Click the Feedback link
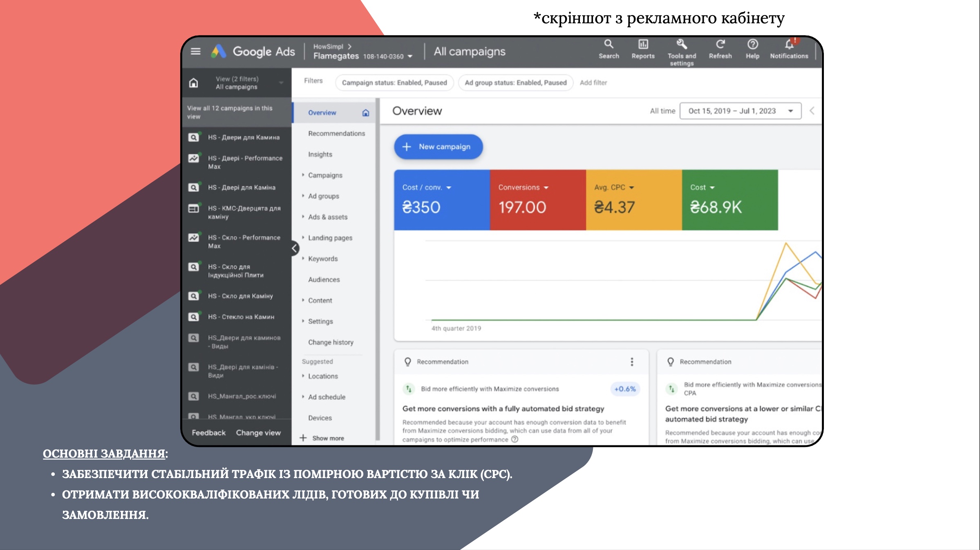The image size is (980, 550). [208, 433]
